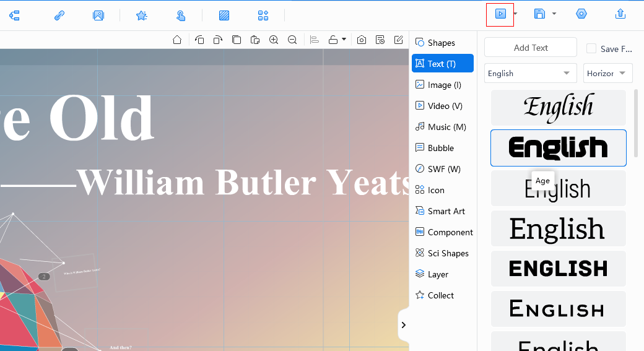Choose the small-caps ENGLISH font
The height and width of the screenshot is (351, 644).
pyautogui.click(x=559, y=309)
